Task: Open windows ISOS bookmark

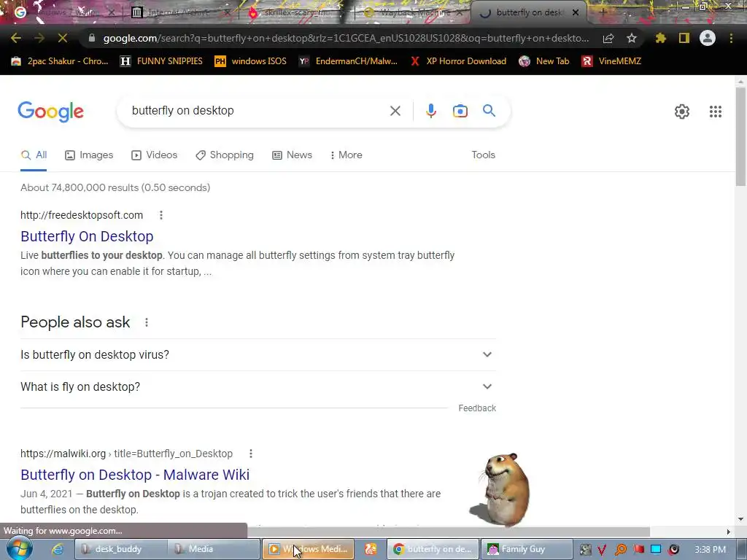Action: click(251, 61)
